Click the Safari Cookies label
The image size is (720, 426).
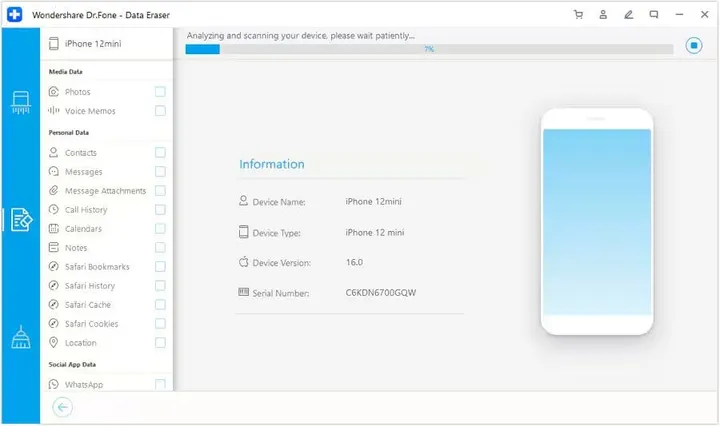[91, 324]
